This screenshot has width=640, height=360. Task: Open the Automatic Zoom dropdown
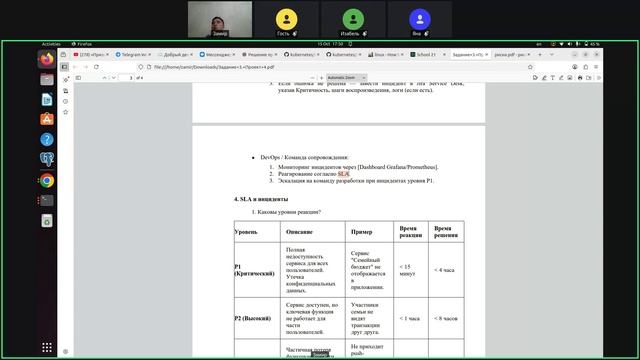[346, 78]
